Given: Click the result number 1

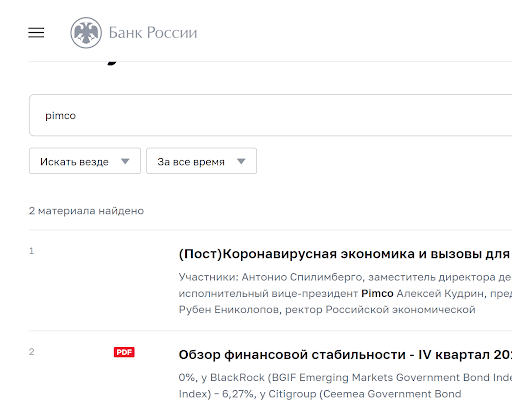Looking at the screenshot, I should click(31, 251).
